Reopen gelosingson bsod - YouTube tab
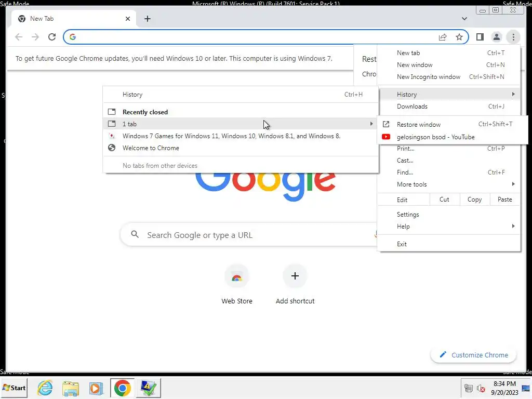 tap(453, 137)
